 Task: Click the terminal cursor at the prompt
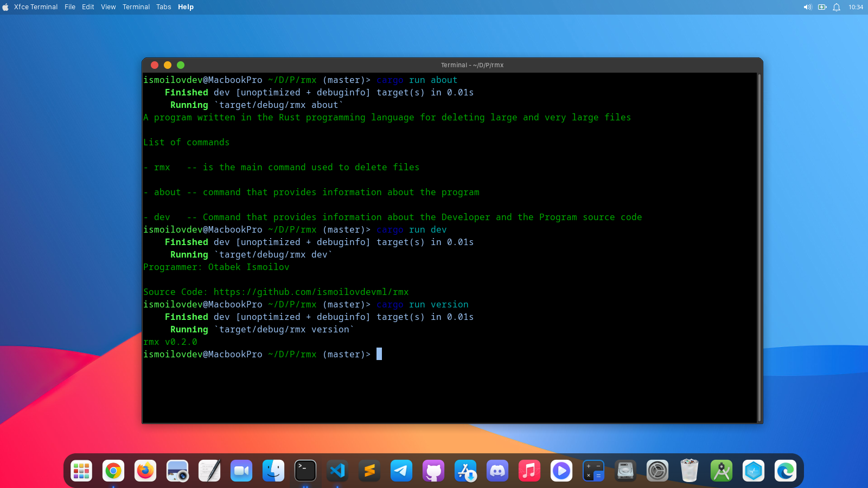pyautogui.click(x=379, y=354)
